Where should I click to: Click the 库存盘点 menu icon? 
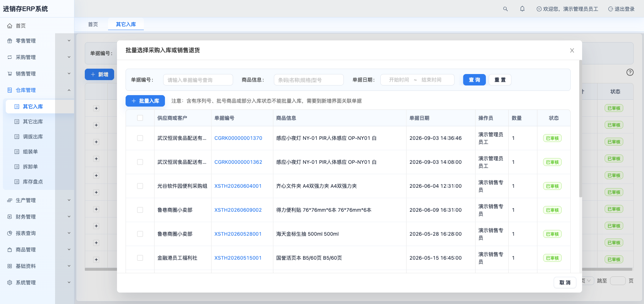(17, 182)
